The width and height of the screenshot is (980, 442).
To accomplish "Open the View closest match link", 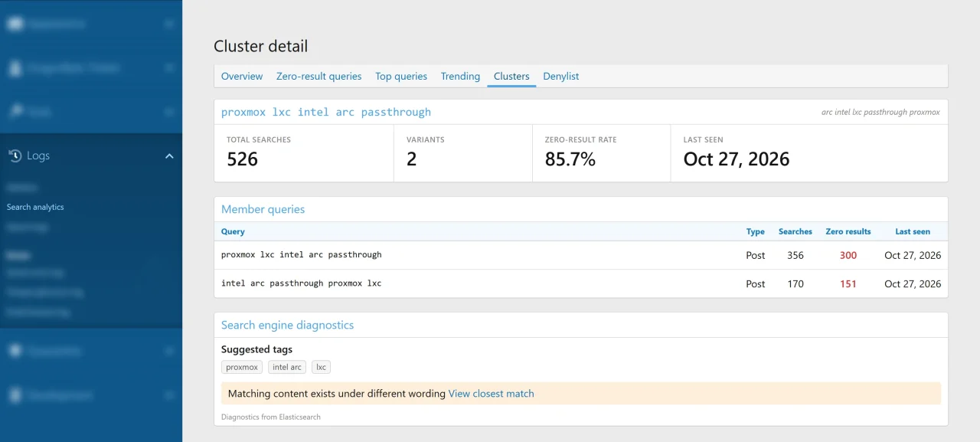I will (491, 394).
